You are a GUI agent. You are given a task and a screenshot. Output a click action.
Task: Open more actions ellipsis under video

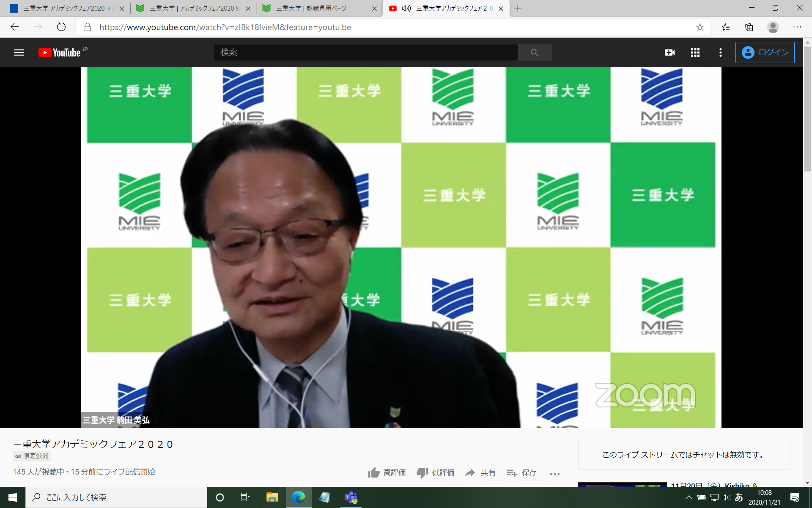[555, 474]
